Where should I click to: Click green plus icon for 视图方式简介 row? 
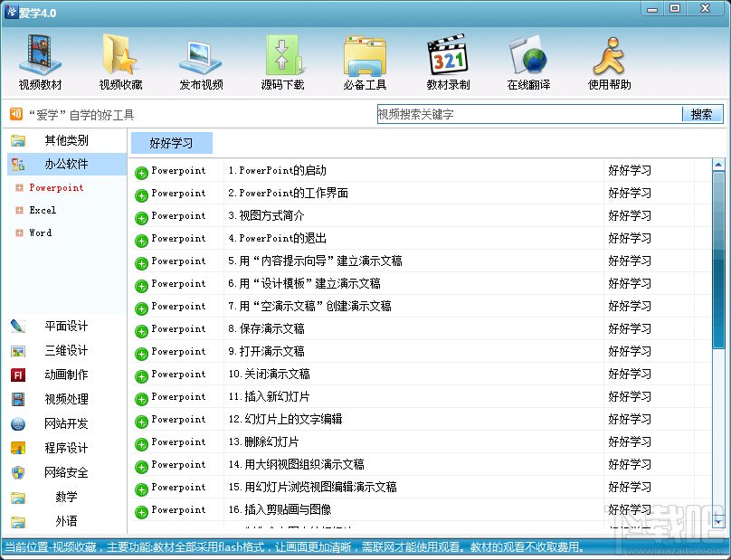(141, 218)
